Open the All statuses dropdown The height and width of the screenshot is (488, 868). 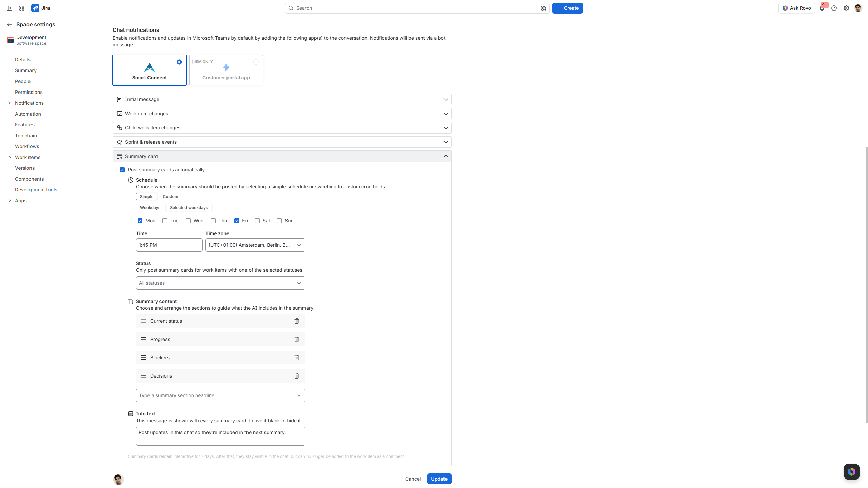[x=221, y=283]
